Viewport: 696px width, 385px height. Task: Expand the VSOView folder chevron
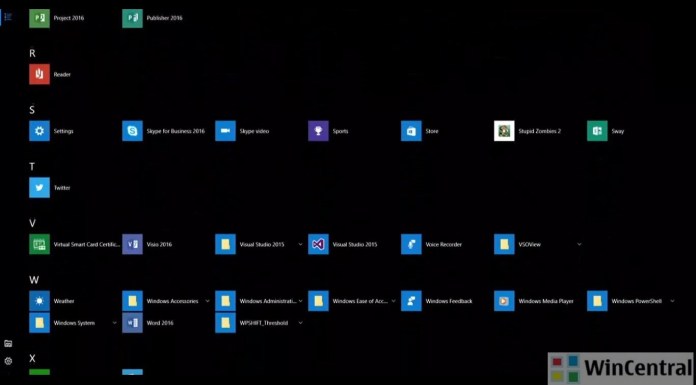(x=579, y=244)
